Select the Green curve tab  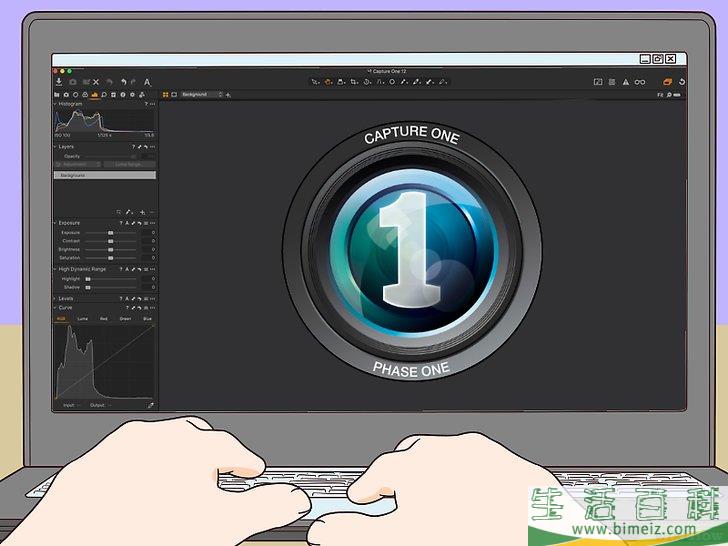tap(125, 319)
